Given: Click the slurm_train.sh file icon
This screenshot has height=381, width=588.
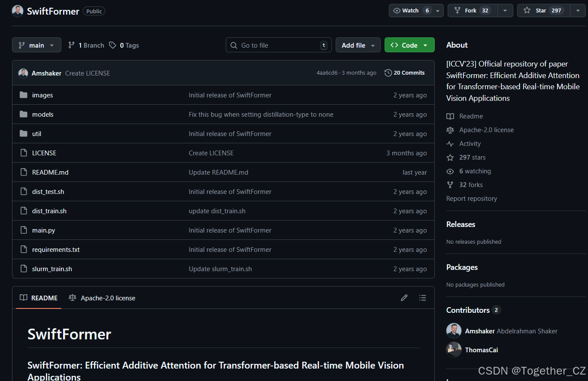Looking at the screenshot, I should [x=24, y=269].
